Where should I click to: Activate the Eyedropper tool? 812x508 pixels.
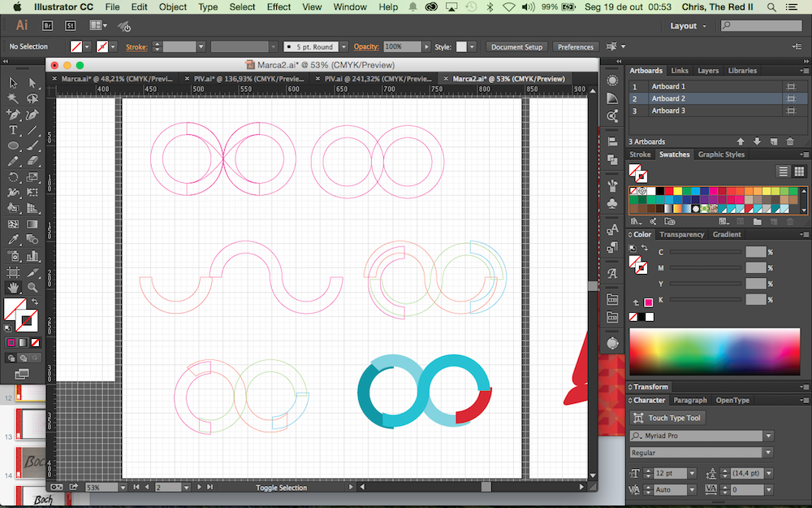tap(14, 241)
